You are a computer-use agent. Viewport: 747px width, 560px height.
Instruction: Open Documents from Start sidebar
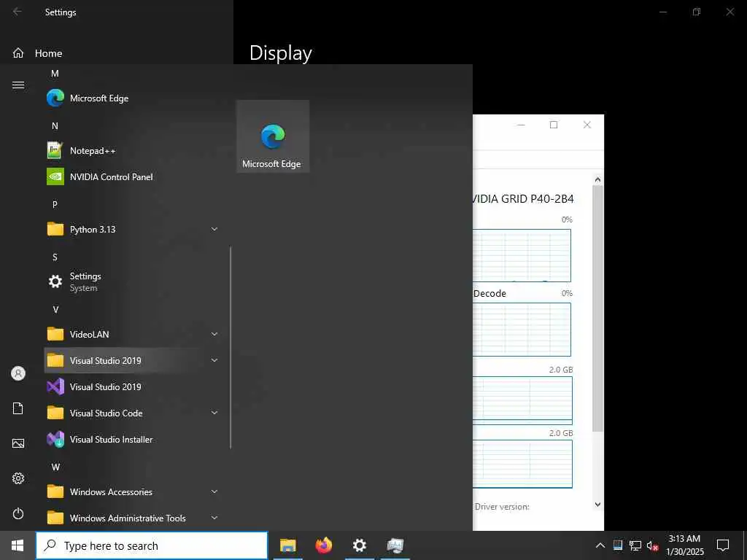18,408
